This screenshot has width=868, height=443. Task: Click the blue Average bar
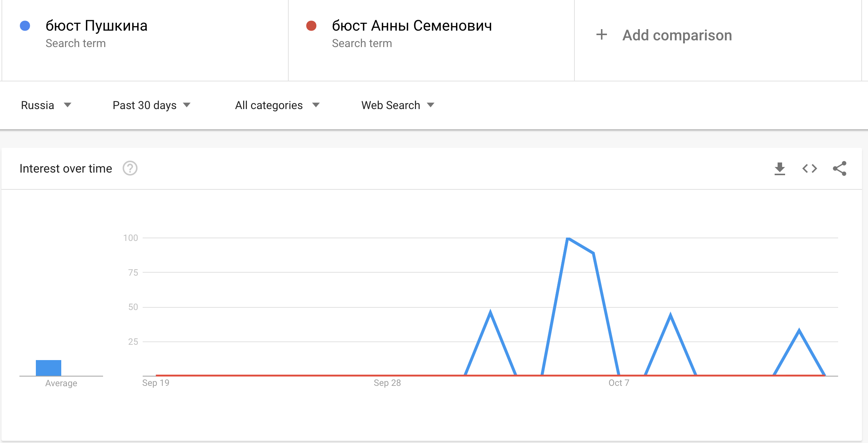coord(49,368)
